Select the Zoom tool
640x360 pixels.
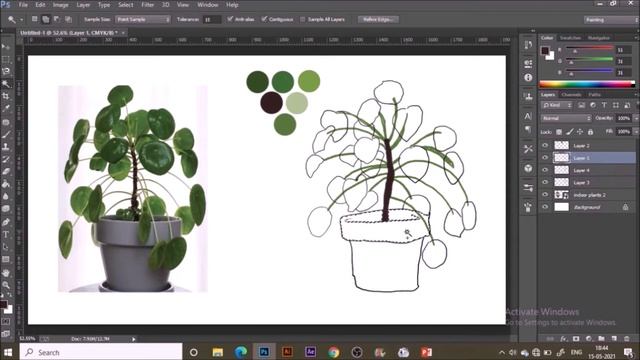click(x=6, y=284)
